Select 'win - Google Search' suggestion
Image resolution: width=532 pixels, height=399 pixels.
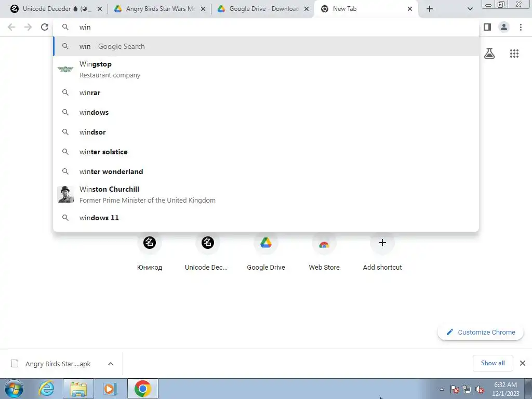coord(266,46)
